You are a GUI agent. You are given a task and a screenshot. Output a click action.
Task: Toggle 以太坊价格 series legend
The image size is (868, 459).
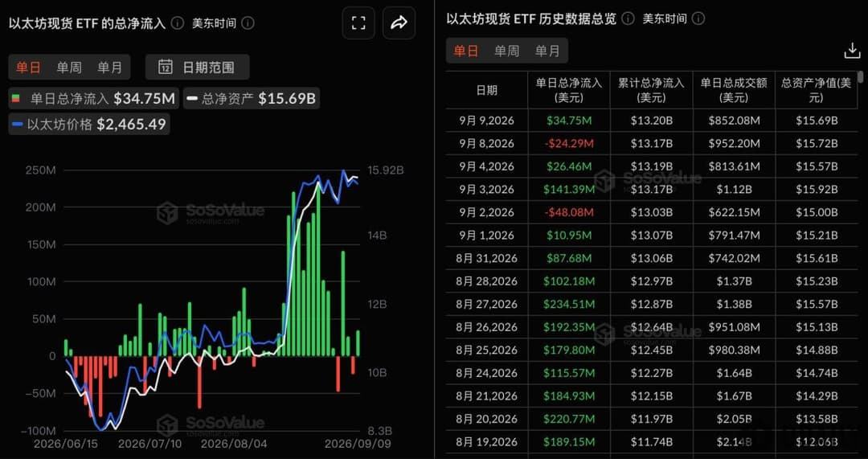88,124
